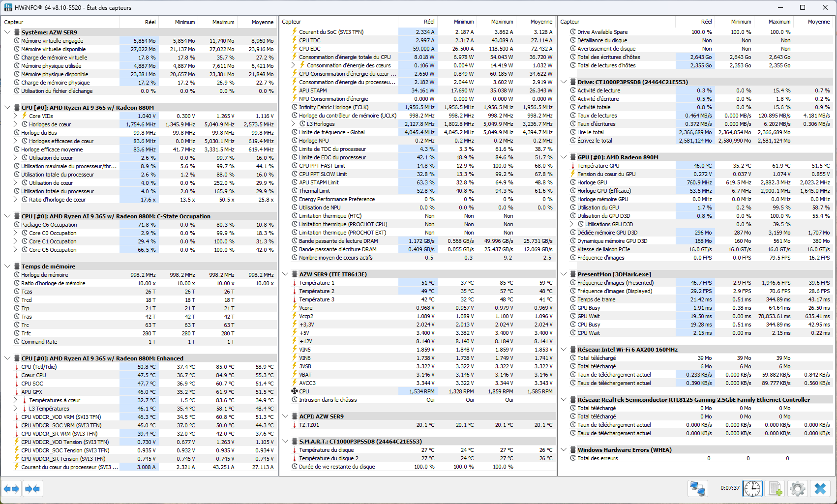Select CPU PPT FAST Limit row
Viewport: 837px width, 504px height.
click(418, 166)
